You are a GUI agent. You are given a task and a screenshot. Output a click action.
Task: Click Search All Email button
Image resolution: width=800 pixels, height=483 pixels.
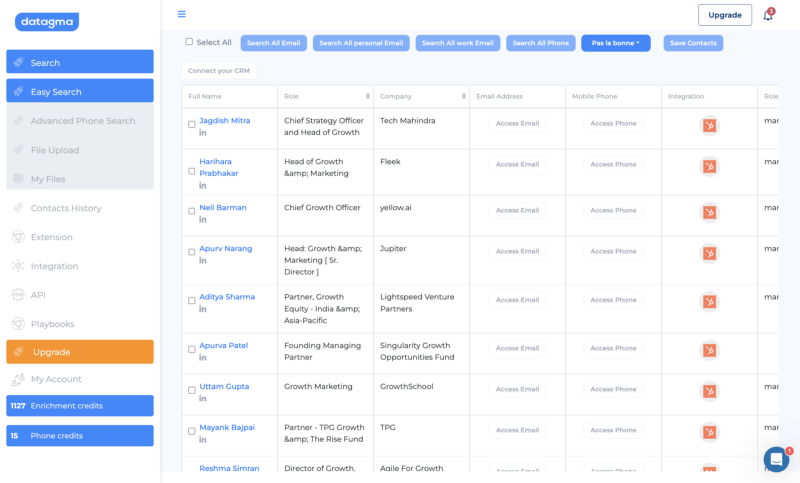coord(273,43)
